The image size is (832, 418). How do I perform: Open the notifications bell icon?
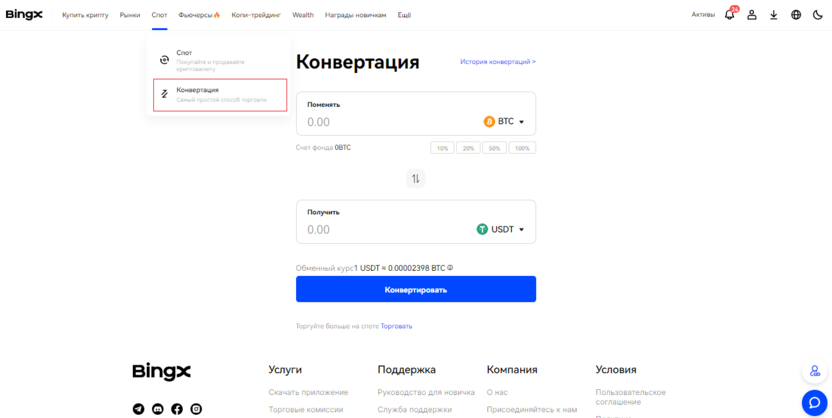(x=729, y=15)
